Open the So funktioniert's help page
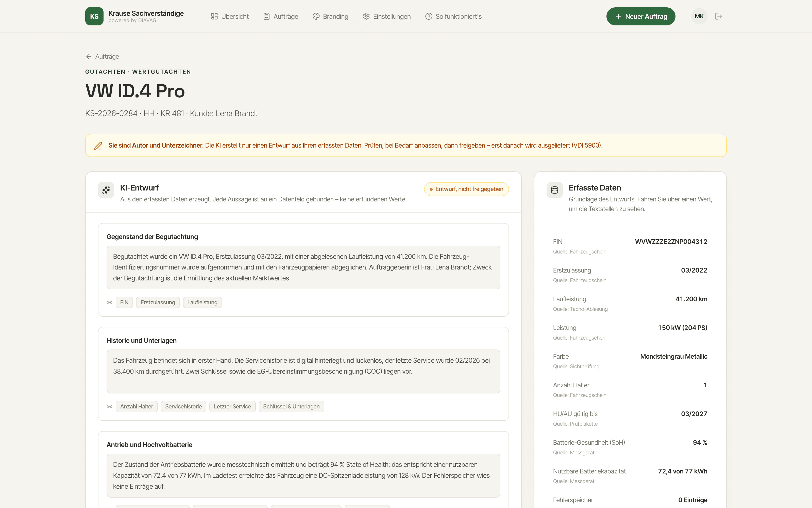The width and height of the screenshot is (812, 508). pyautogui.click(x=453, y=17)
